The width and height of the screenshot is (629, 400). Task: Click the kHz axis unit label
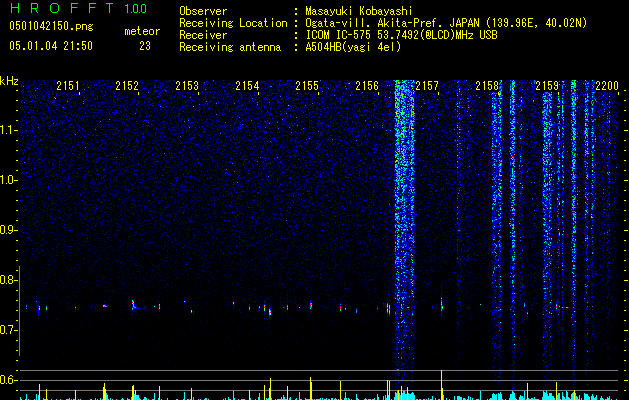coord(9,81)
